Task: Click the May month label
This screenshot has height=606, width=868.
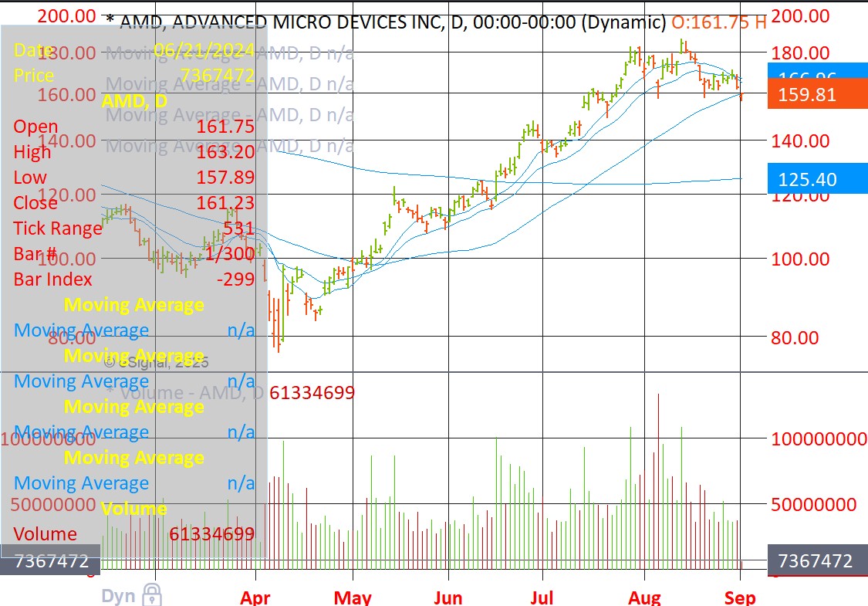Action: [353, 598]
